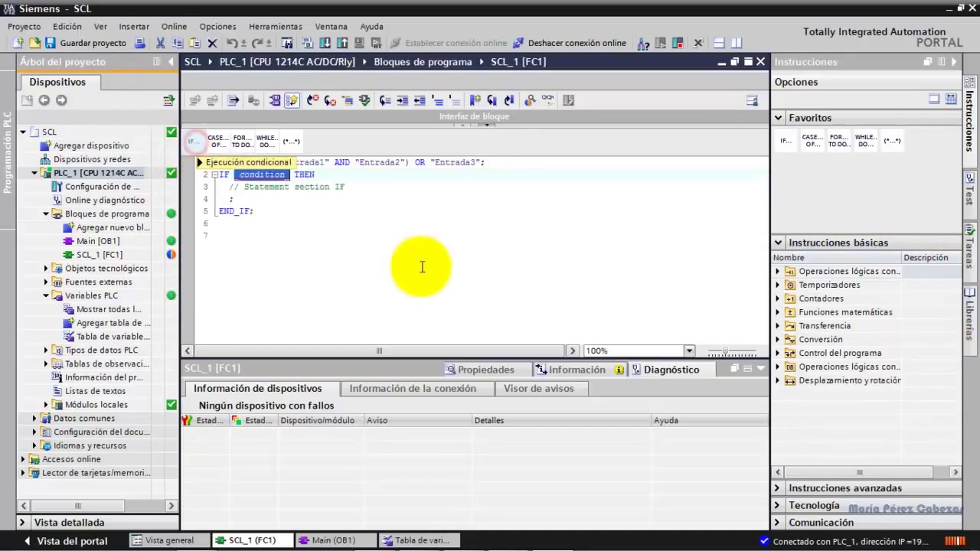Image resolution: width=980 pixels, height=551 pixels.
Task: Click CASE OF in Instrucciones Favoritos panel
Action: (812, 141)
